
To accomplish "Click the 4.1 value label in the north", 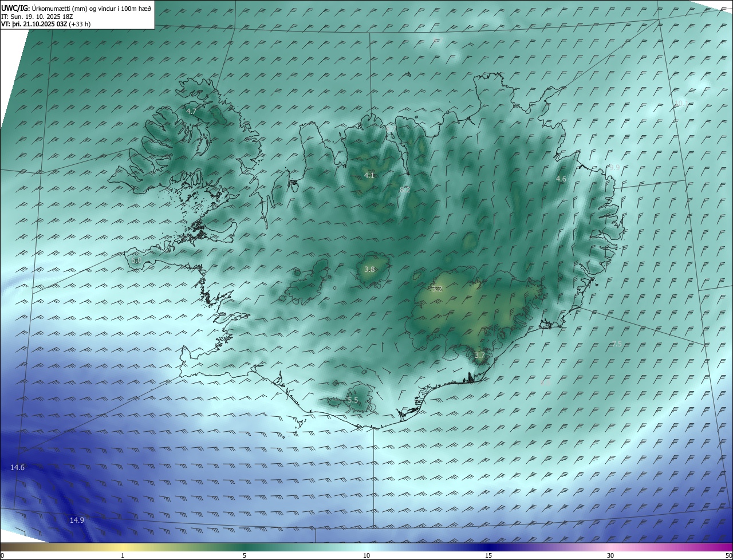I will coord(369,176).
